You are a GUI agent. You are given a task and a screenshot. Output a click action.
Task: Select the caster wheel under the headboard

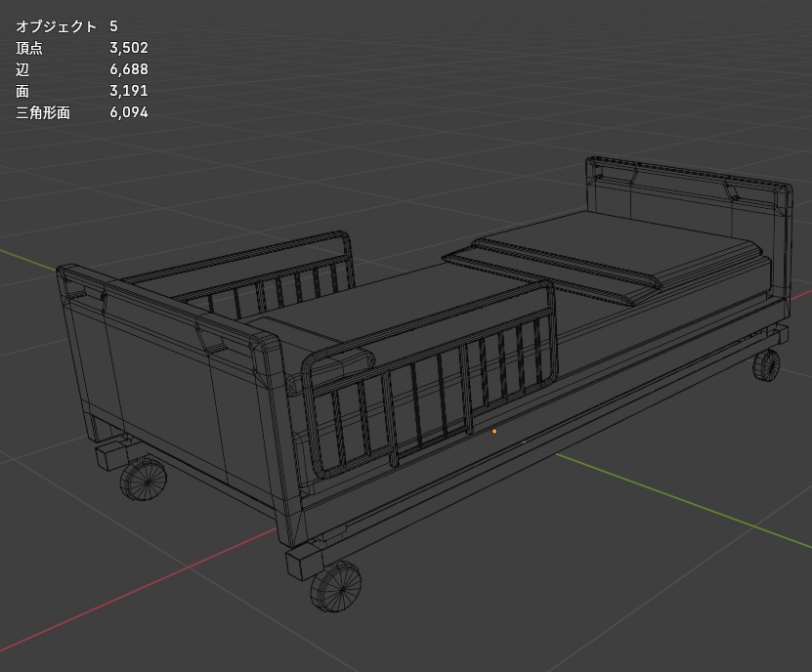point(766,365)
